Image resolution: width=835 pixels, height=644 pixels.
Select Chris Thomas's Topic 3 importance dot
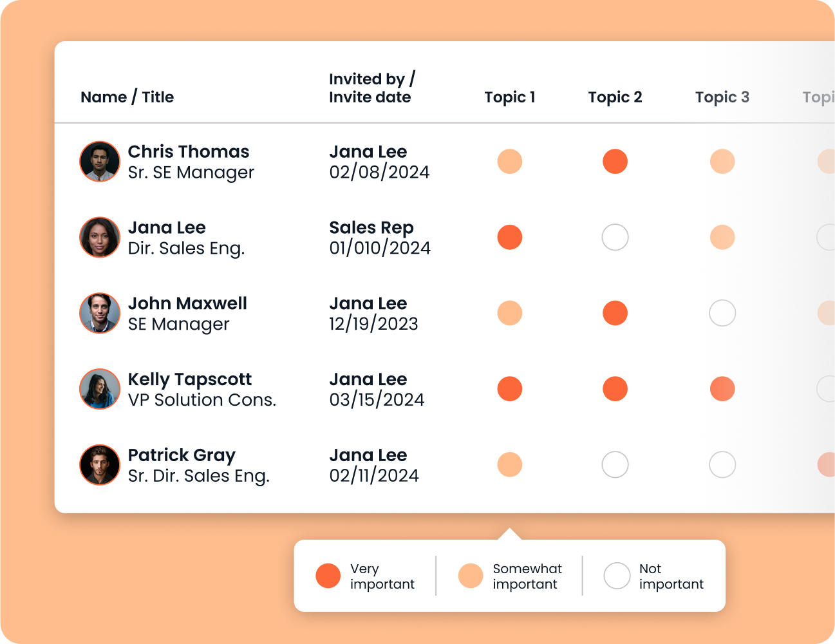click(x=722, y=162)
